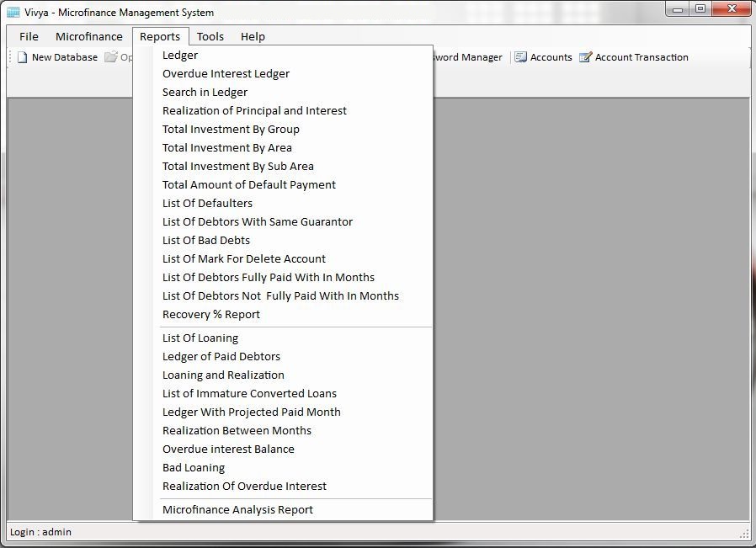Viewport: 756px width, 548px height.
Task: Open List Of Defaulters report
Action: pyautogui.click(x=207, y=203)
